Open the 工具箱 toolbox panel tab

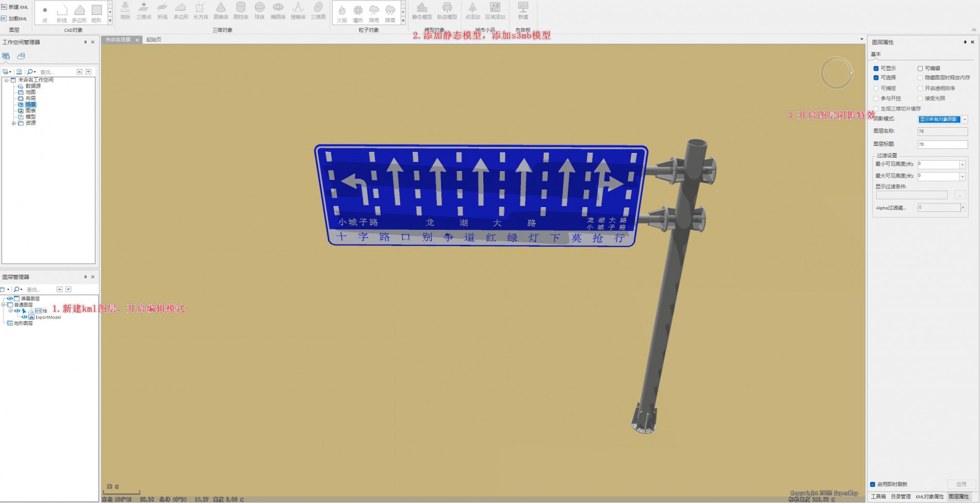pos(878,497)
